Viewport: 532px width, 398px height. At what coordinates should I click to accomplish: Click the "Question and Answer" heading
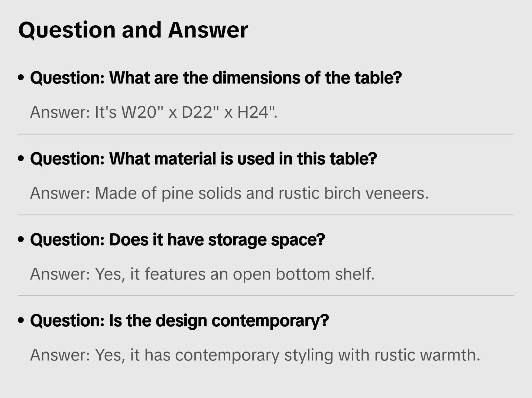click(133, 30)
